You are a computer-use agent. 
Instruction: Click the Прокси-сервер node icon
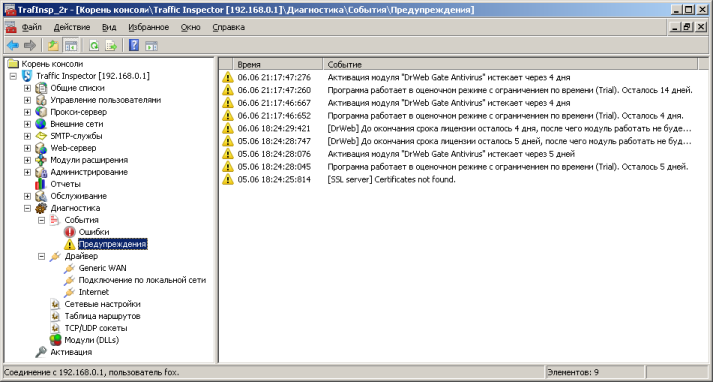(41, 112)
